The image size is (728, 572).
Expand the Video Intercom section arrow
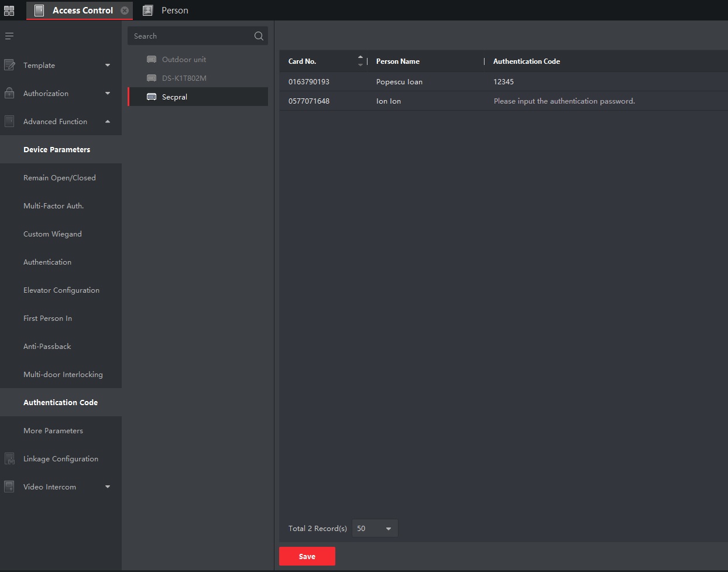(108, 487)
